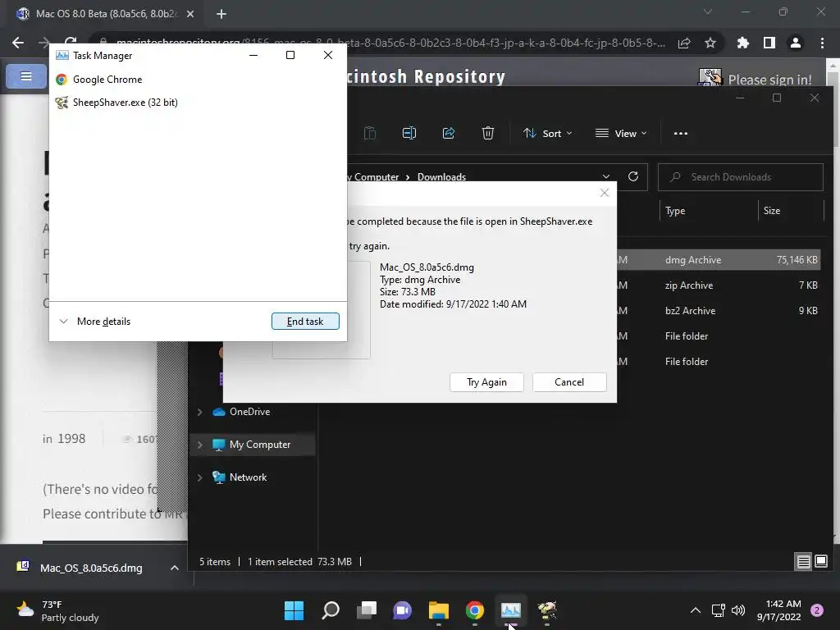This screenshot has height=630, width=840.
Task: Close the file-in-use dialog with X
Action: pos(605,193)
